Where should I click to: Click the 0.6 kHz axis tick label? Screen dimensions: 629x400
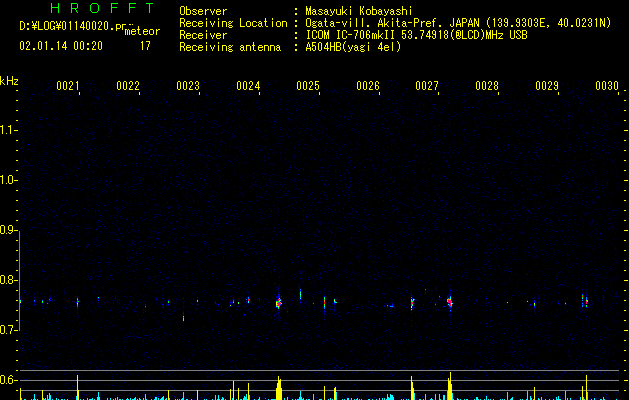pyautogui.click(x=8, y=380)
